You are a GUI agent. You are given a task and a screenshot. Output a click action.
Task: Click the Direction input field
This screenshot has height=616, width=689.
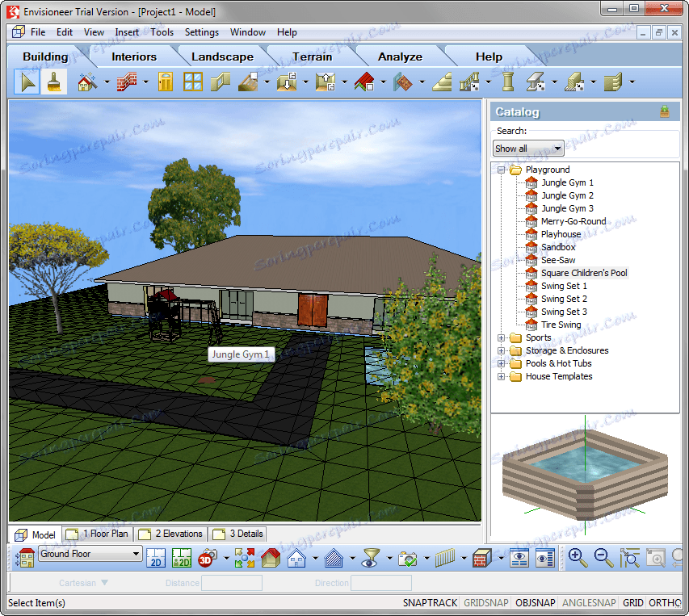point(381,583)
